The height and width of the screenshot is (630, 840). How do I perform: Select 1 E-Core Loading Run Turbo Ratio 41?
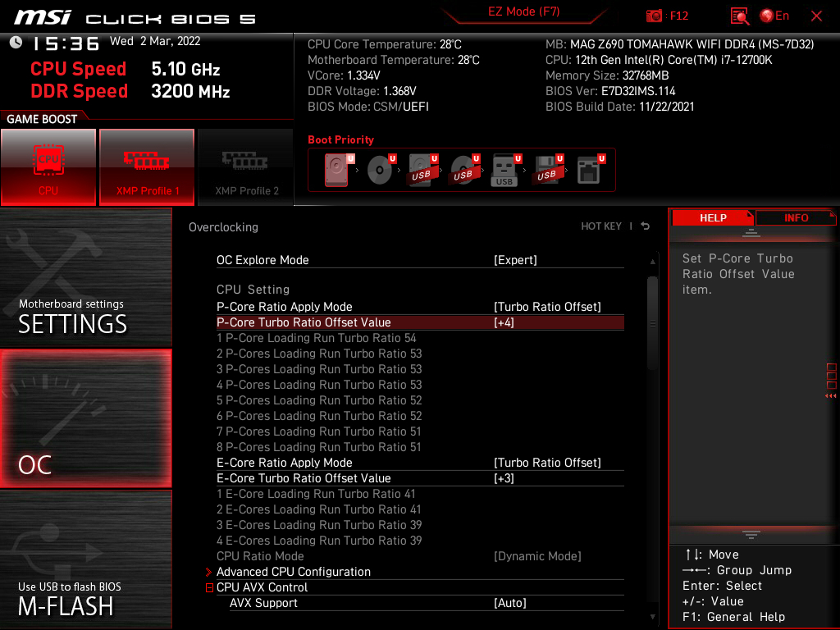(316, 493)
